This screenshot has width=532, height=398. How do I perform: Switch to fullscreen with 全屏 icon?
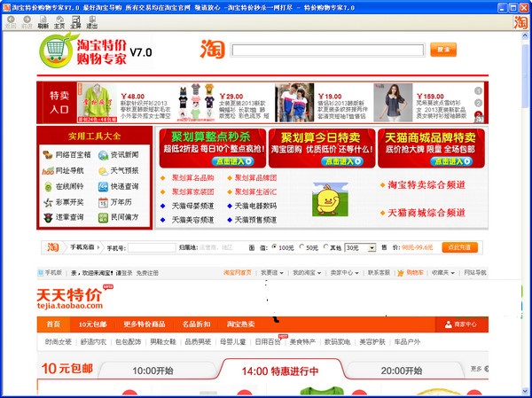click(x=76, y=20)
